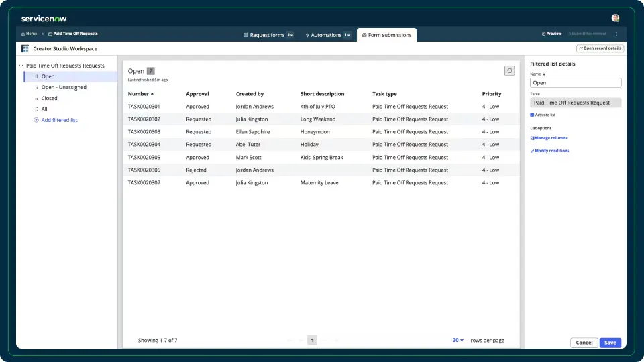Click the Rejected approval cell
644x362 pixels.
pos(196,170)
